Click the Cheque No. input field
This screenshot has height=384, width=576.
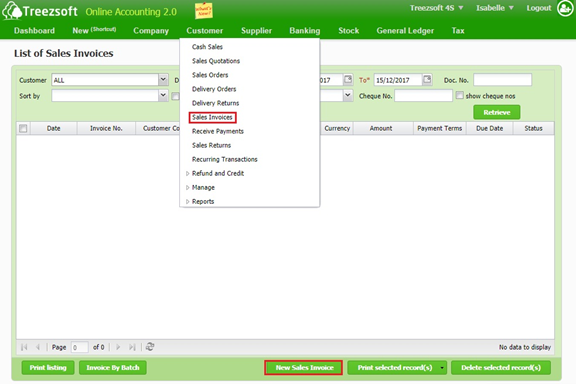pos(423,96)
